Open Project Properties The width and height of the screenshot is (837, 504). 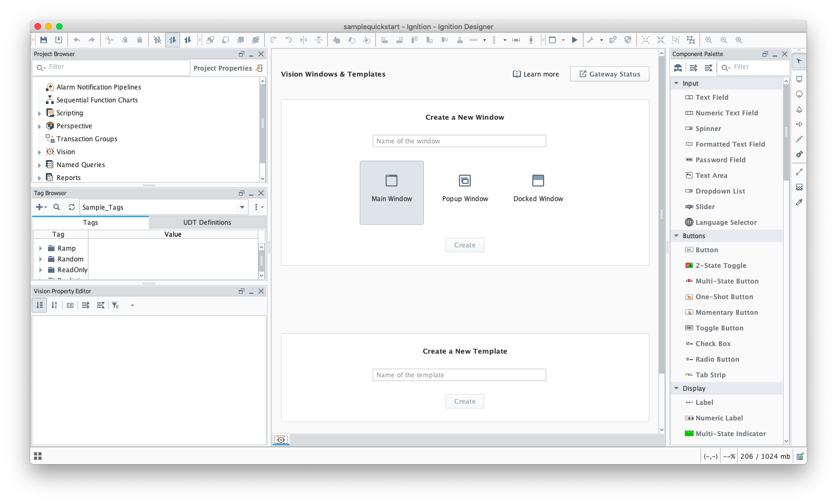pyautogui.click(x=228, y=68)
